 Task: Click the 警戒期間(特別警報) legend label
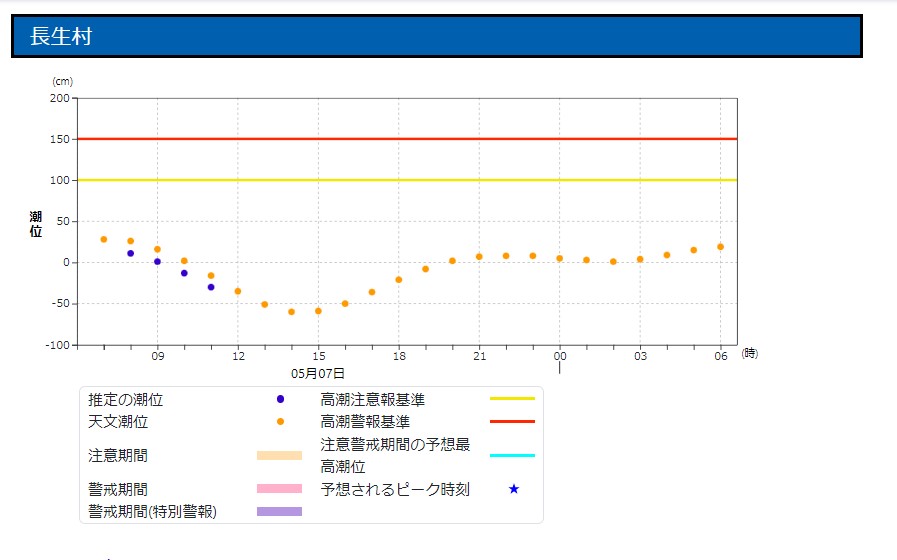click(x=152, y=511)
